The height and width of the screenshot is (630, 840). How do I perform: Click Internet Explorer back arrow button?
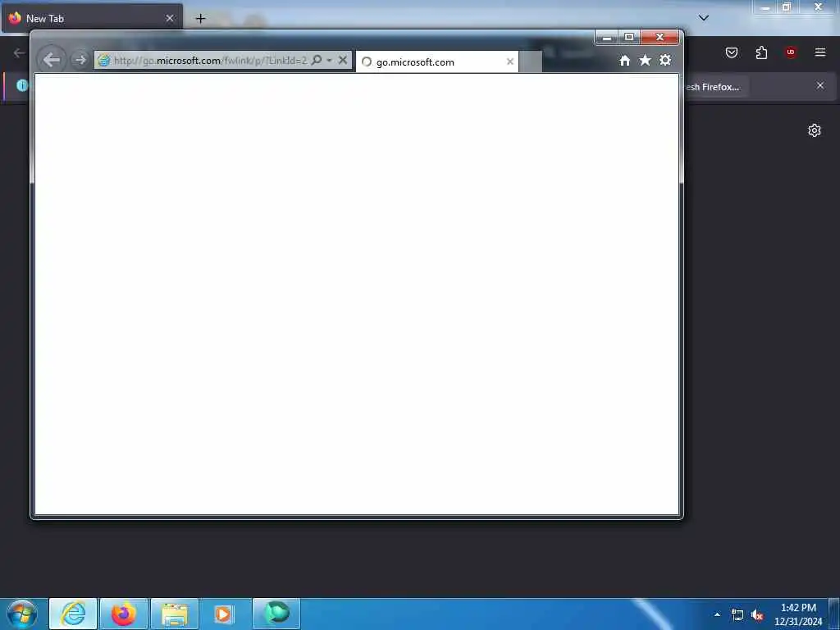52,59
